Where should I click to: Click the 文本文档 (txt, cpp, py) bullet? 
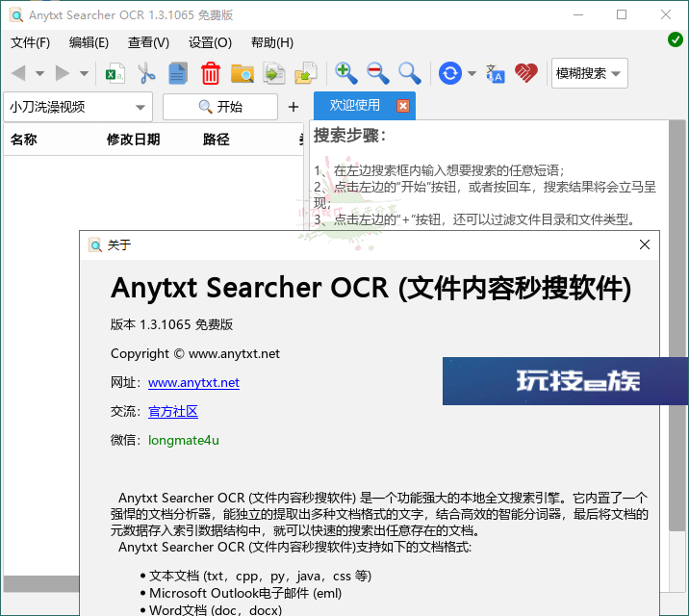260,576
